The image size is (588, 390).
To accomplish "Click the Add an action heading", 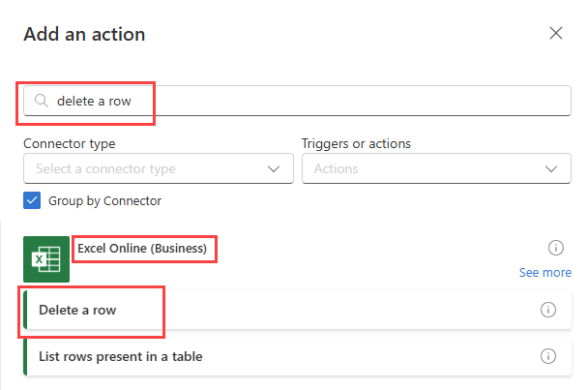I will 84,34.
